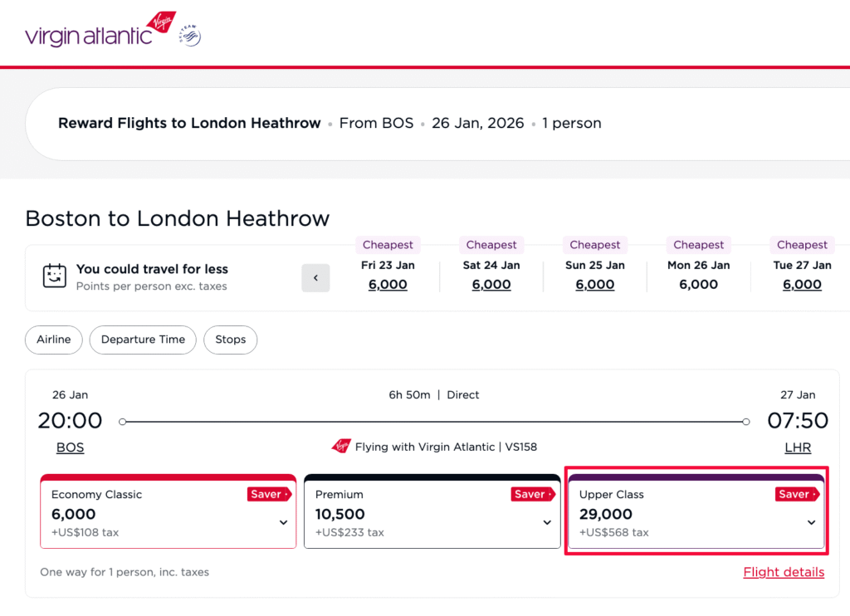Expand Upper Class fare details chevron
The width and height of the screenshot is (850, 616).
click(x=809, y=522)
